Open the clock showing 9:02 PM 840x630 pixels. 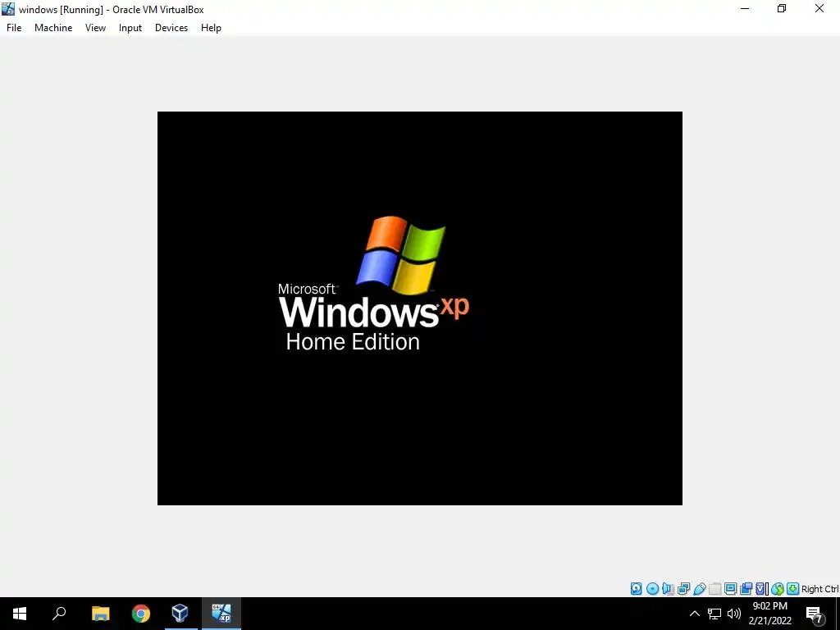[769, 614]
